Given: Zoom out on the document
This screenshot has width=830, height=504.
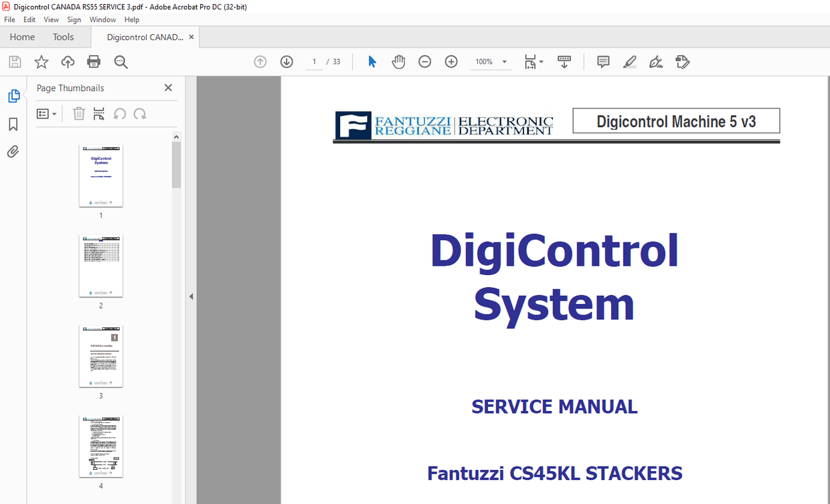Looking at the screenshot, I should pos(424,62).
